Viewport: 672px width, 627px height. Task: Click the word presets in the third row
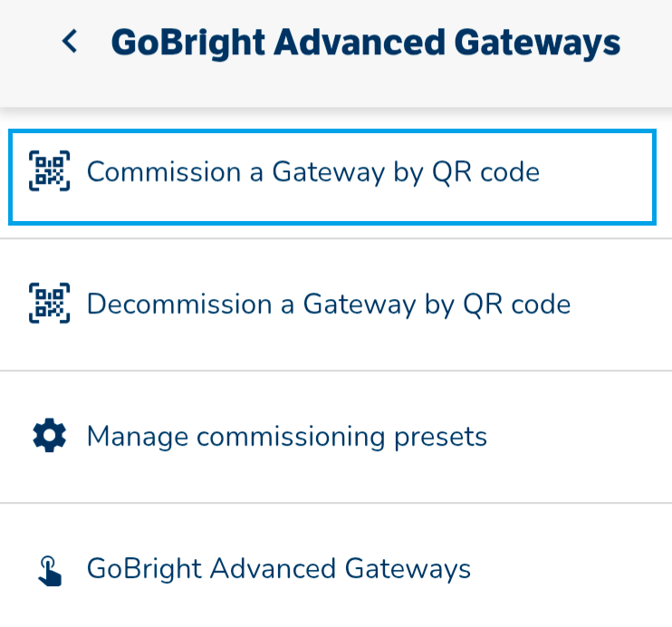click(440, 438)
